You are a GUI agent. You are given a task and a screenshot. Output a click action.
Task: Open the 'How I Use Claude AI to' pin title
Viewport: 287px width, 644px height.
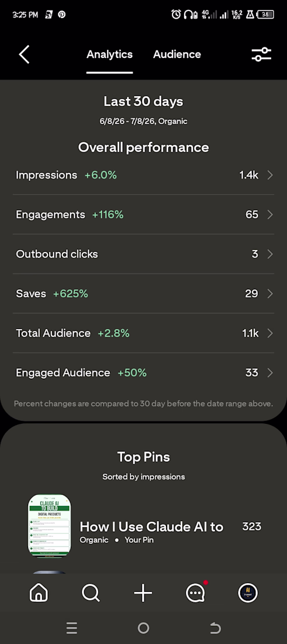tap(151, 526)
